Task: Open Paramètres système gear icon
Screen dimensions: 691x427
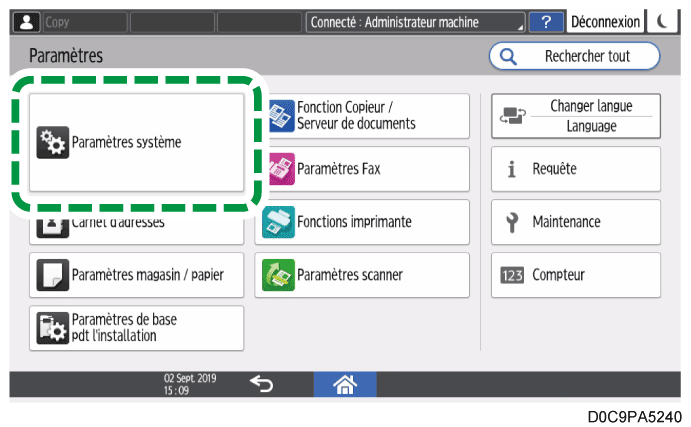Action: click(52, 143)
